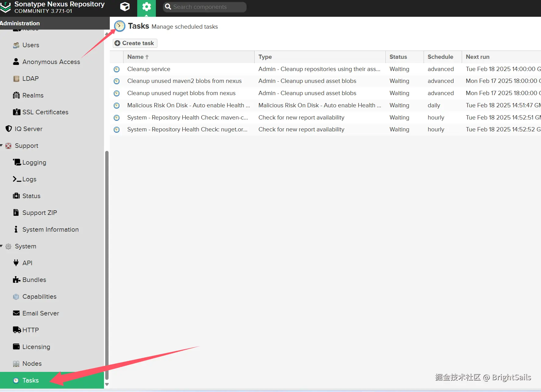Open the Health Check maven-c task
541x392 pixels.
(188, 118)
